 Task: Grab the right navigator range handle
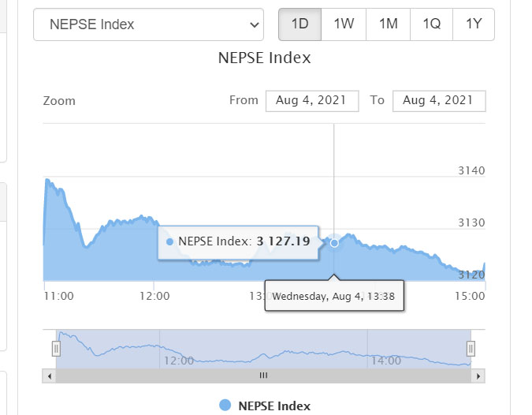(x=471, y=348)
